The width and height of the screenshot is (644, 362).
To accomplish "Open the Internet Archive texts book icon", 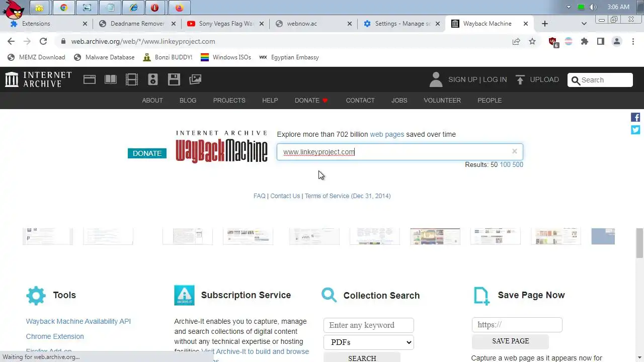I will [x=111, y=79].
